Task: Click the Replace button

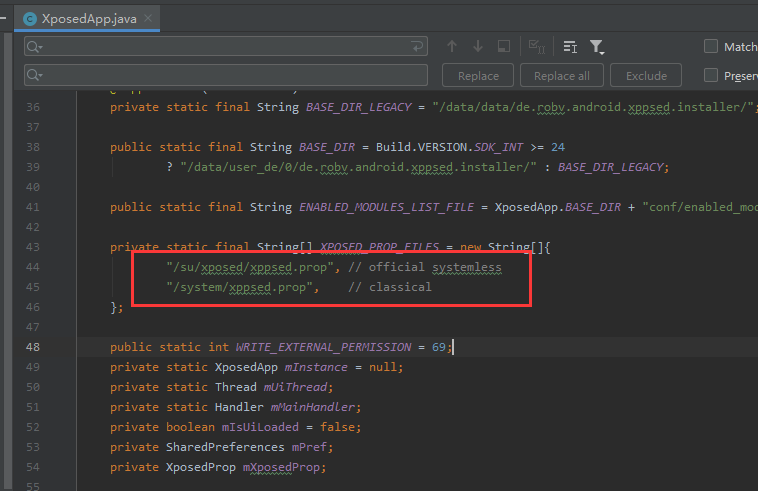Action: (x=478, y=75)
